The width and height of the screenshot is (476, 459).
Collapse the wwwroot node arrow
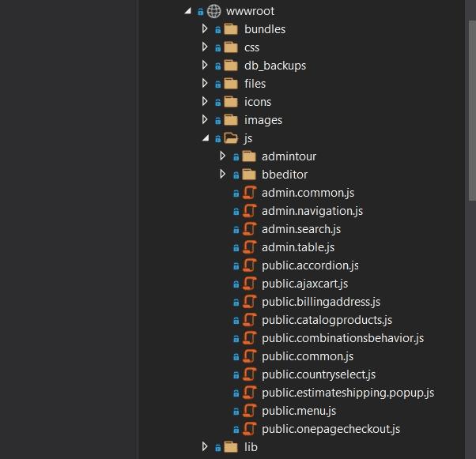pos(188,11)
